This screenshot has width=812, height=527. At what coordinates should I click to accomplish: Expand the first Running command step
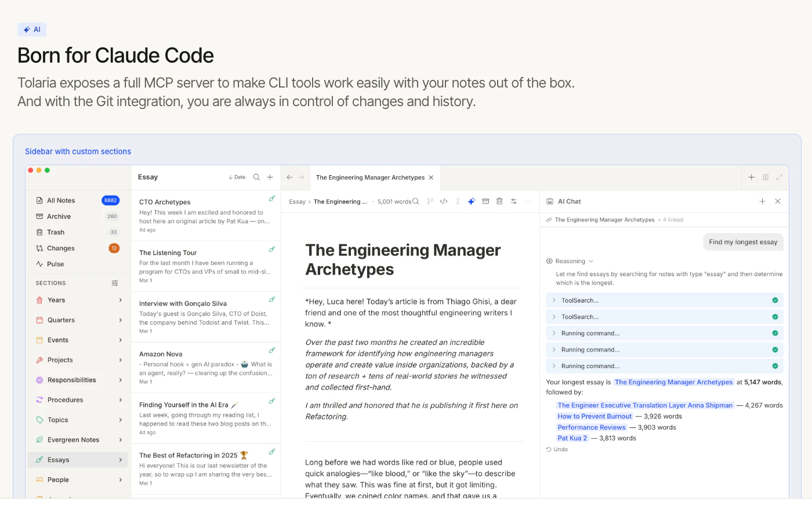coord(665,333)
